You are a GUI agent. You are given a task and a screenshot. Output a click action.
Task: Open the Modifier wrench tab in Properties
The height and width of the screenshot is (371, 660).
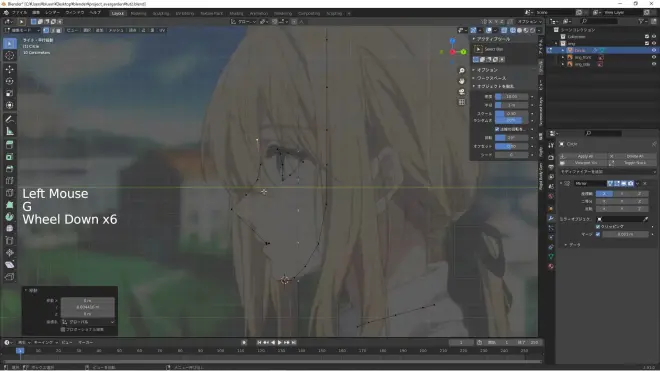click(x=551, y=218)
